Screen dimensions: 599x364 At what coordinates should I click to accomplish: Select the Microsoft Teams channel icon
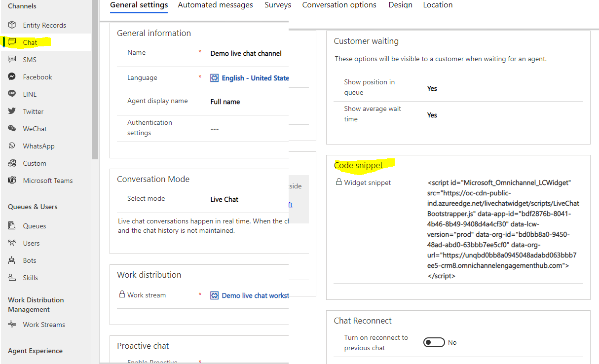coord(11,180)
